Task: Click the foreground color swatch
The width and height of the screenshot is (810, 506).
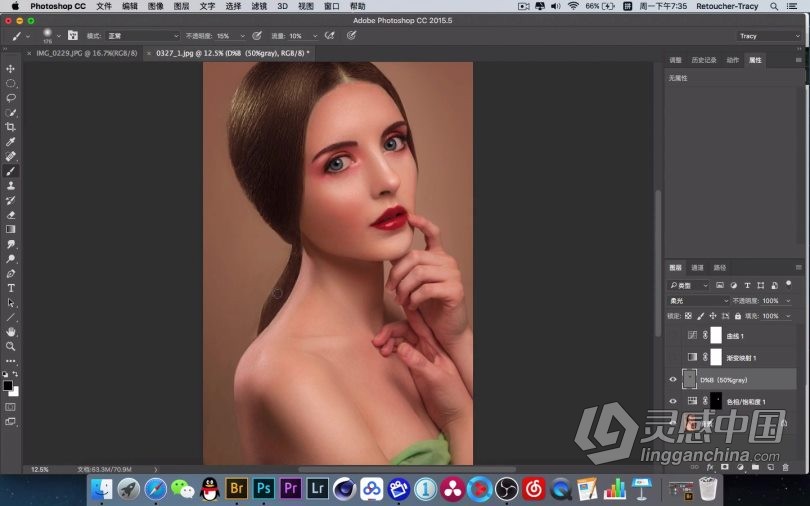Action: [x=8, y=385]
